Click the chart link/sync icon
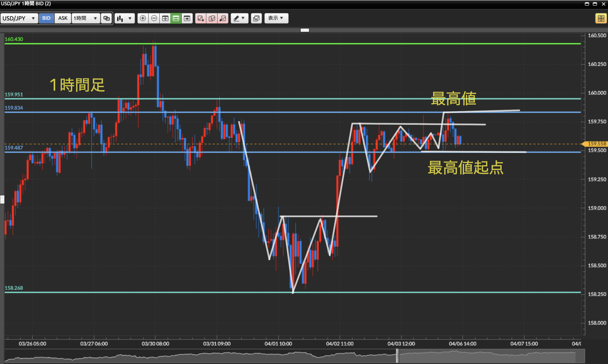 tap(107, 18)
